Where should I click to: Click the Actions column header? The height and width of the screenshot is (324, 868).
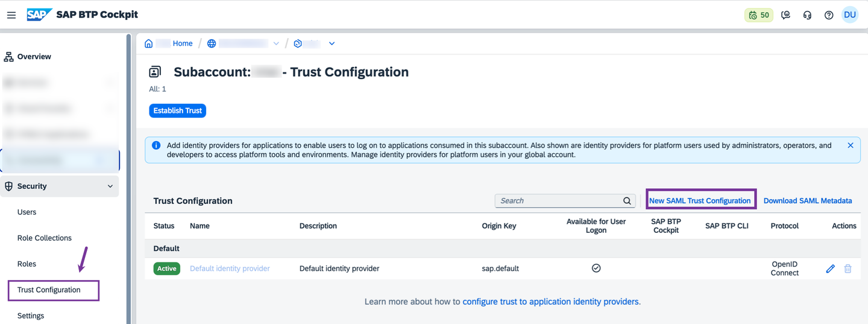(844, 226)
